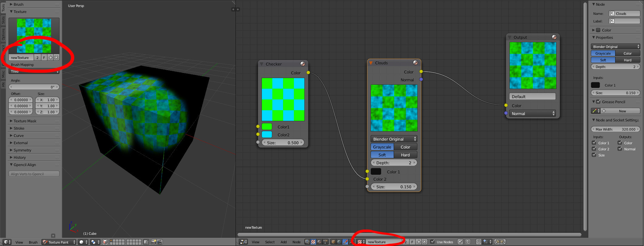The height and width of the screenshot is (246, 644).
Task: Click fake user F button in node header
Action: click(412, 242)
